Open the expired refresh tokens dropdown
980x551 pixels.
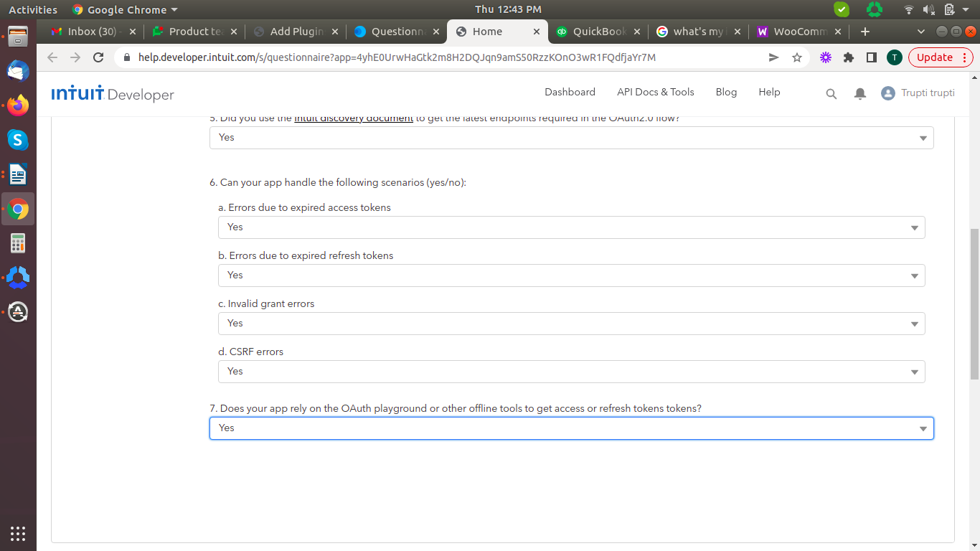point(571,275)
